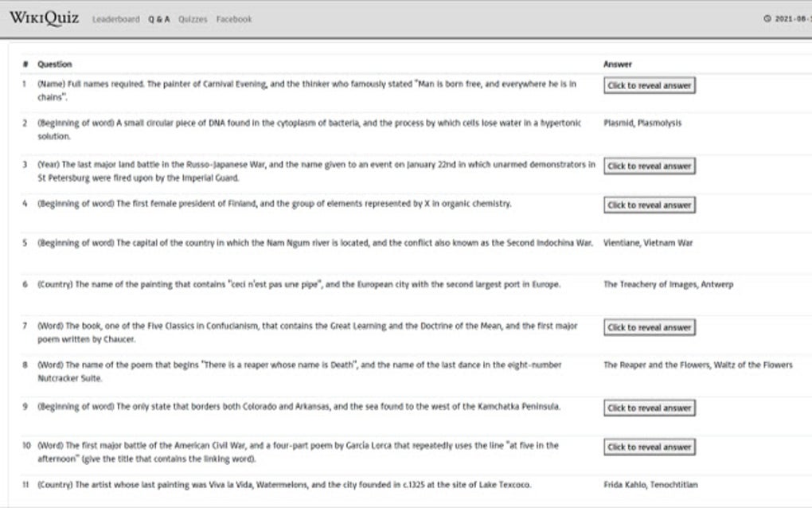812x508 pixels.
Task: Reveal answer for question 1
Action: 649,86
